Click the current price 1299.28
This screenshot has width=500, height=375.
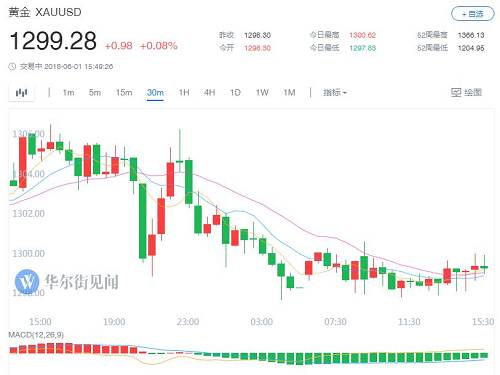point(53,41)
